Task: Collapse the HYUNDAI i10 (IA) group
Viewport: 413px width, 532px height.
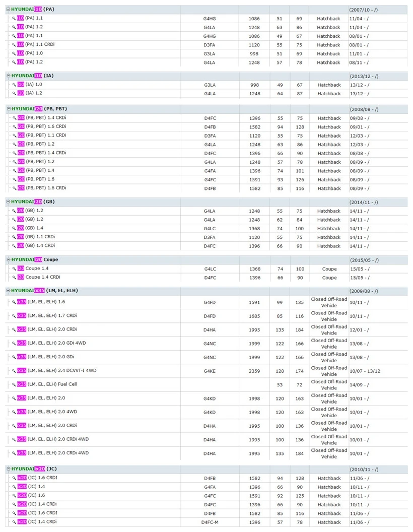Action: 9,76
